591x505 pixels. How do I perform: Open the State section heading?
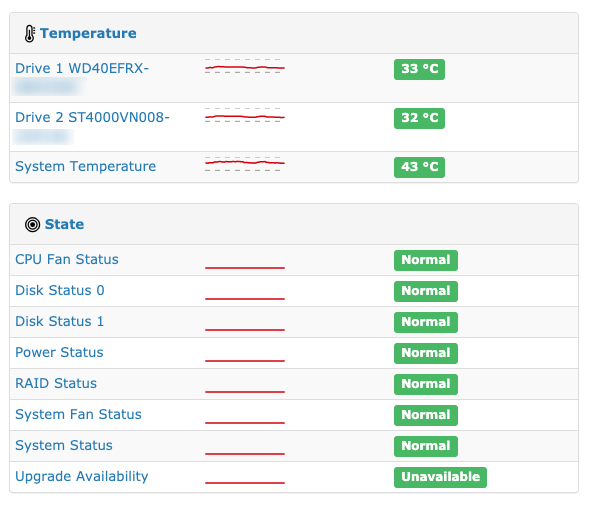[x=64, y=224]
